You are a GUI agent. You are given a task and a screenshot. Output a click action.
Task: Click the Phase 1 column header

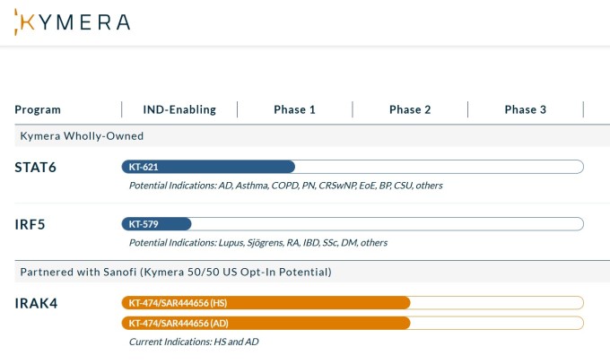[294, 109]
